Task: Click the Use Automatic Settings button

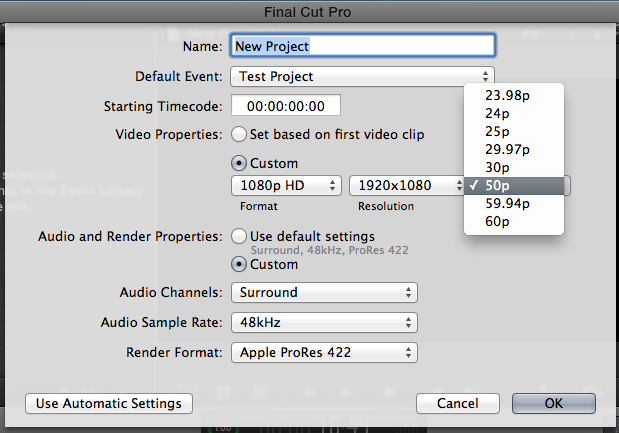Action: coord(108,404)
